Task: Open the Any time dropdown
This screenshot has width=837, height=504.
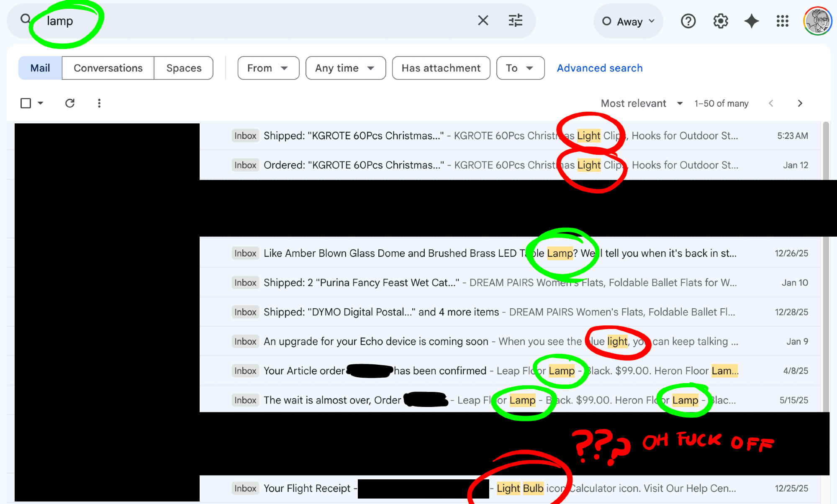Action: 345,68
